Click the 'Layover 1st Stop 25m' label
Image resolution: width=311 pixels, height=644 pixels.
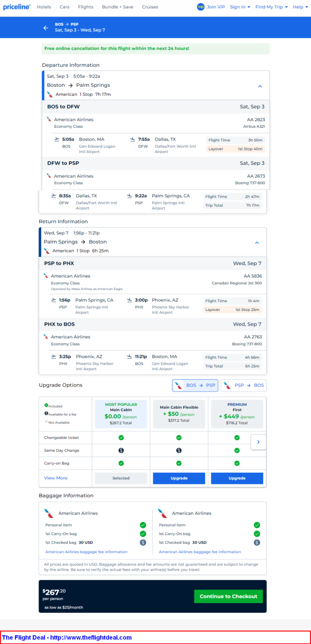233,309
